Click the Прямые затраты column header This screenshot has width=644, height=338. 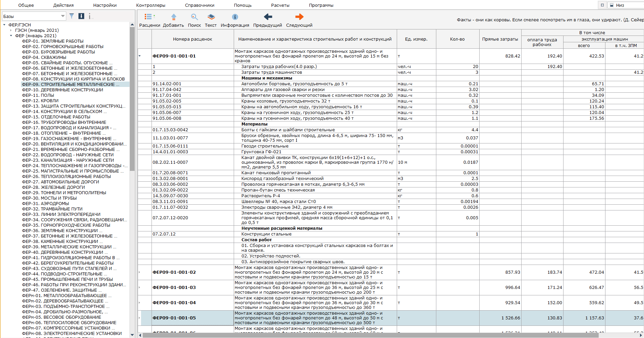pyautogui.click(x=500, y=39)
